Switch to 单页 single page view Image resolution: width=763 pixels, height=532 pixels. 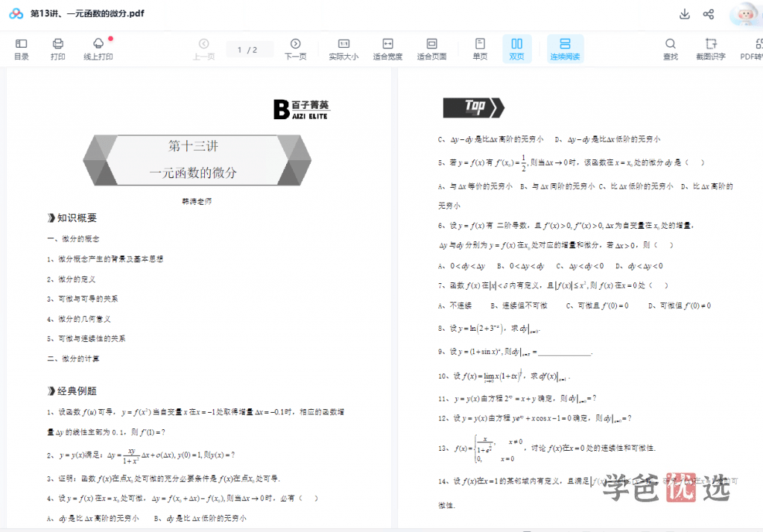(480, 49)
